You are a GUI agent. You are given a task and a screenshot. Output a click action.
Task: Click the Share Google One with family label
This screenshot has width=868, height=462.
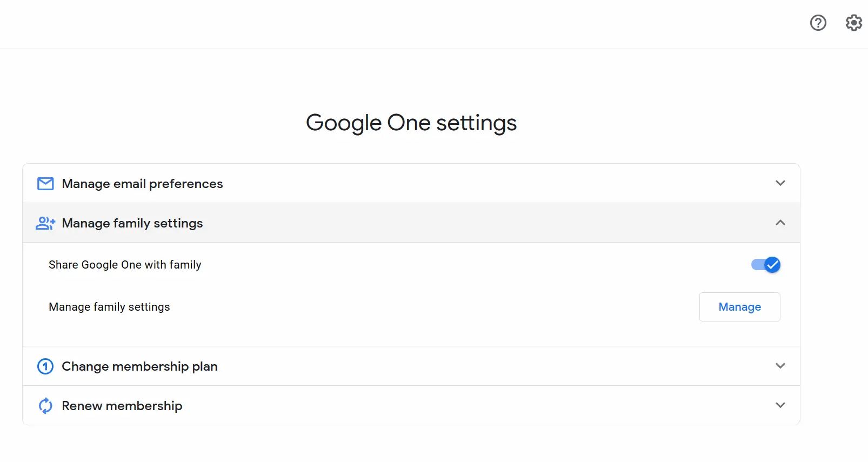(125, 265)
